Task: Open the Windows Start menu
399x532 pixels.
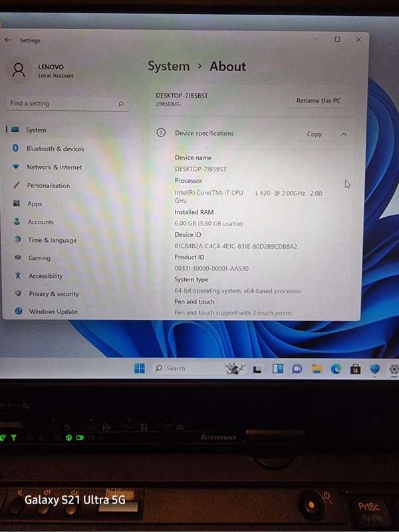Action: pyautogui.click(x=140, y=368)
